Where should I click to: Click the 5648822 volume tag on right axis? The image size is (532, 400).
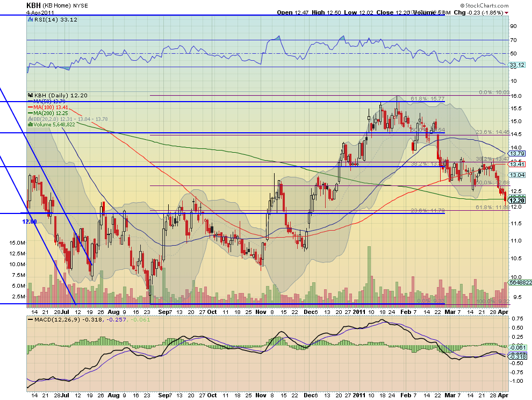pos(520,282)
